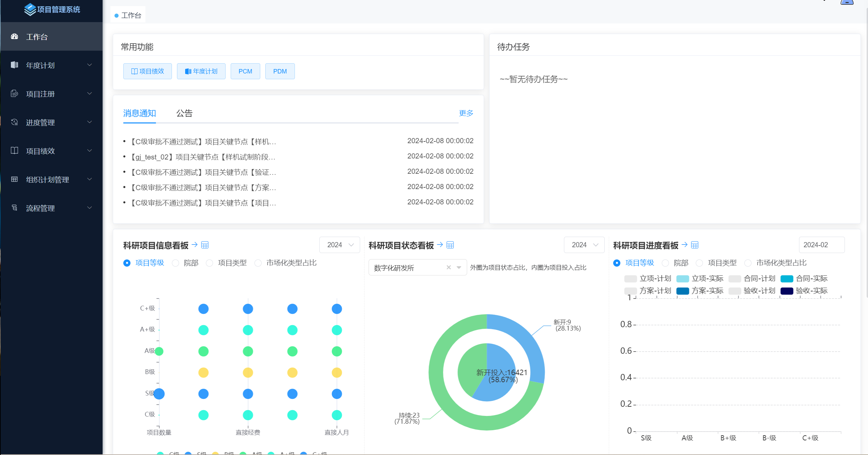This screenshot has height=455, width=868.
Task: Open table view icon of 科研项目状态看板
Action: tap(450, 245)
